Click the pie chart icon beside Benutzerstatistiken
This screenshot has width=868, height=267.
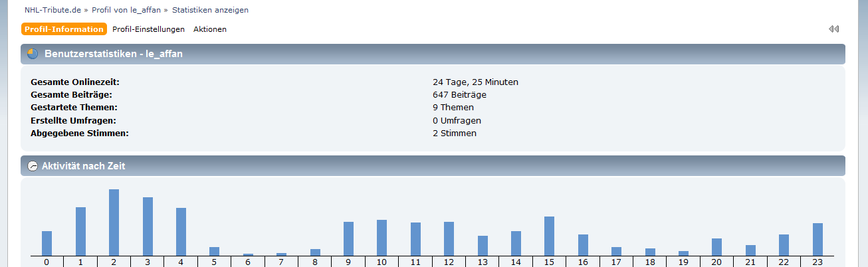coord(33,54)
